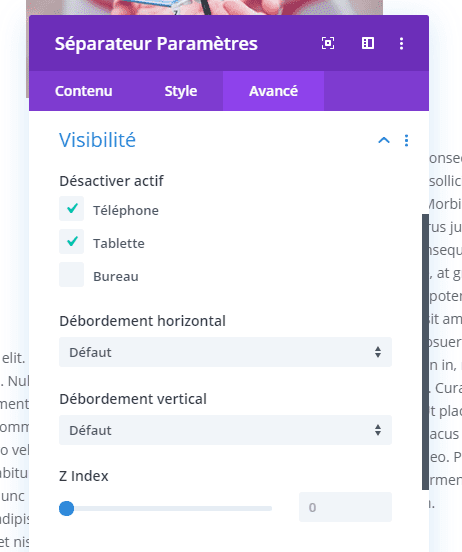
Task: Collapse the Visibilité section chevron
Action: pyautogui.click(x=384, y=140)
